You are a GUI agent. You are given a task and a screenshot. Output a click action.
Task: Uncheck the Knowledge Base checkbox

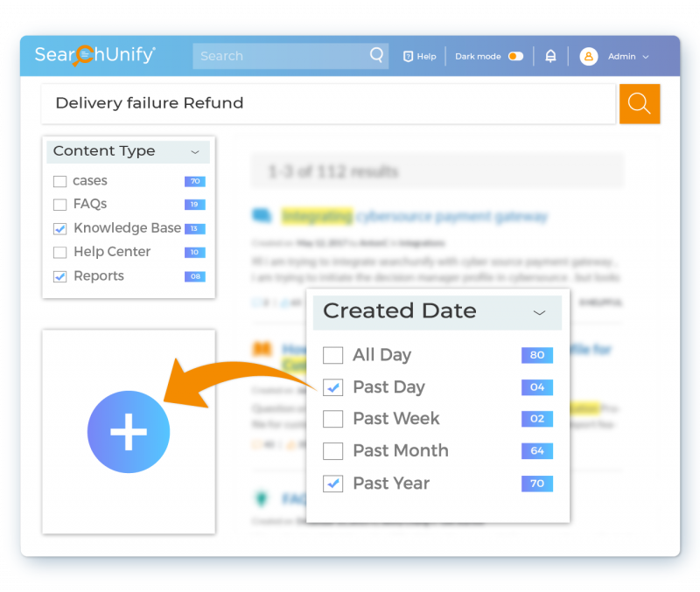(x=59, y=228)
